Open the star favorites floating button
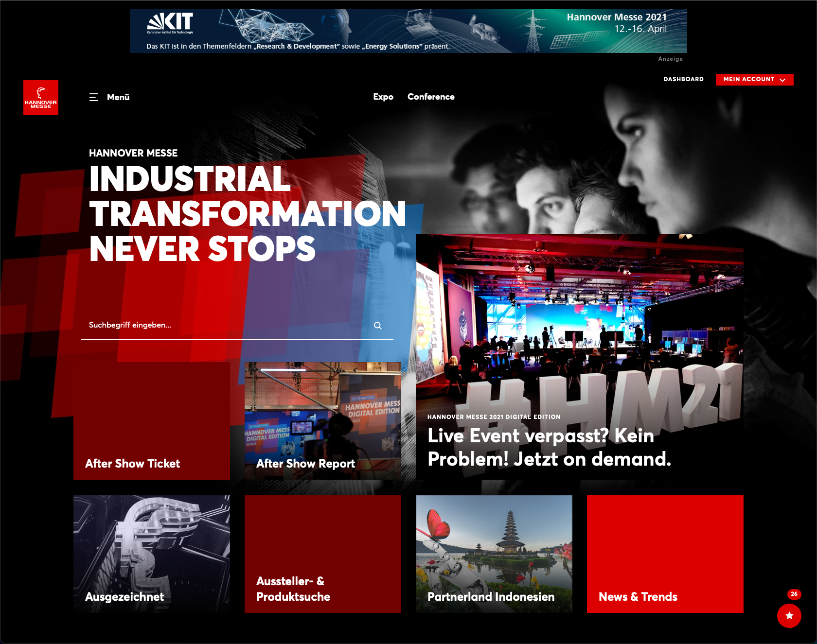The height and width of the screenshot is (644, 817). [789, 615]
